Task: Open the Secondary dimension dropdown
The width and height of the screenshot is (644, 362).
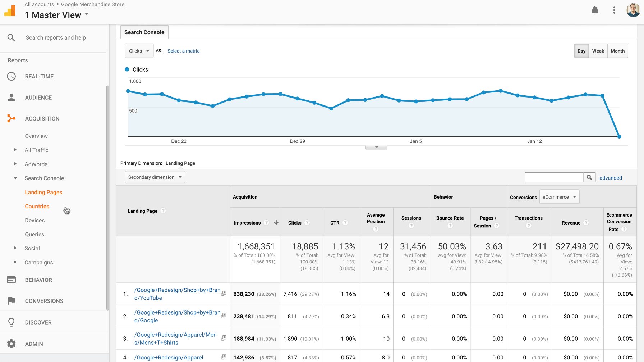Action: click(x=155, y=177)
